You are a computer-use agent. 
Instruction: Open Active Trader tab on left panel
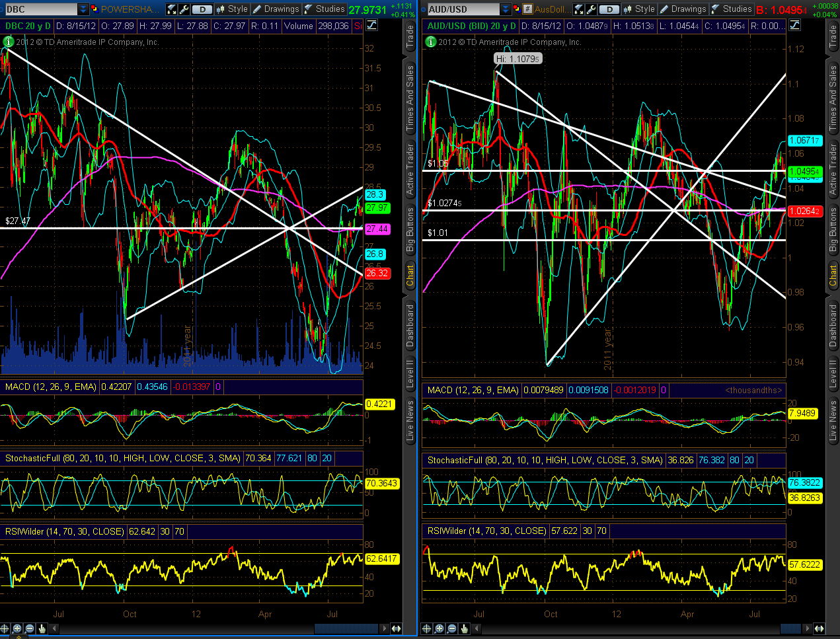pos(410,169)
